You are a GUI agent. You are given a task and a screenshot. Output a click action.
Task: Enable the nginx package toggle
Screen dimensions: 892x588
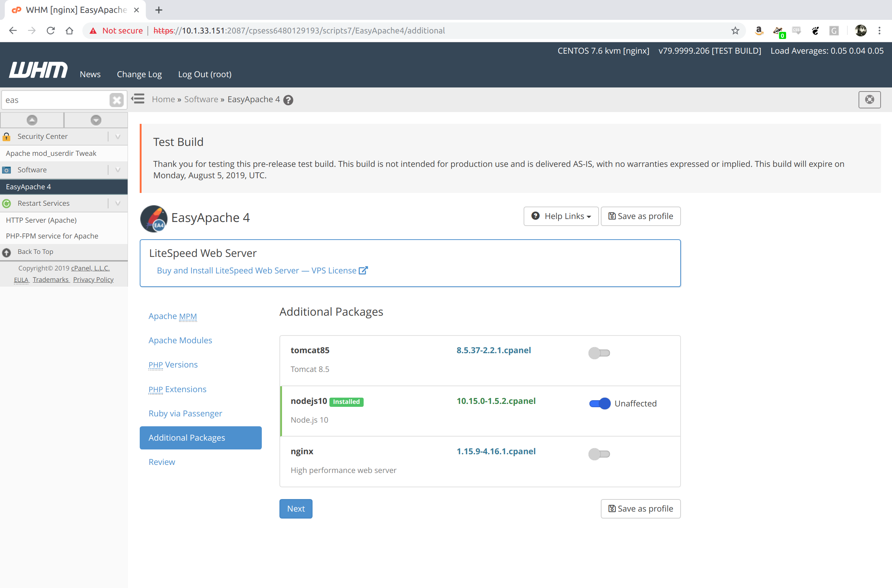[x=599, y=454]
